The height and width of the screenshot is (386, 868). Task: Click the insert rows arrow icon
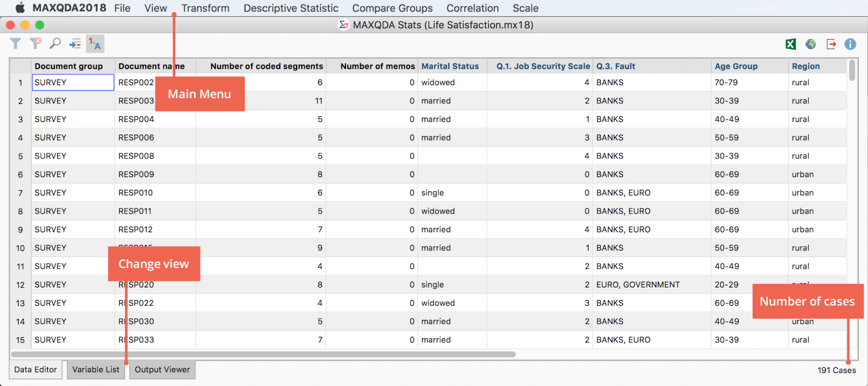point(75,43)
